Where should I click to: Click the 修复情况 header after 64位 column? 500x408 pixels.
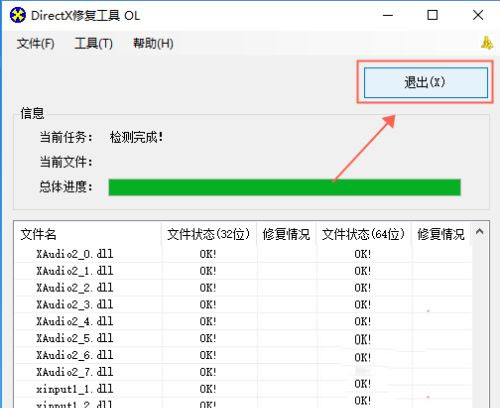pyautogui.click(x=441, y=234)
